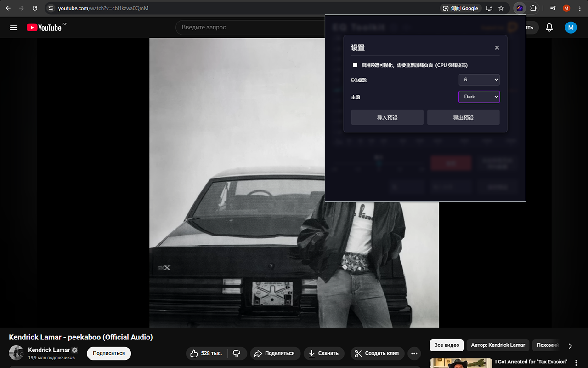The width and height of the screenshot is (588, 368).
Task: Click the "Подписаться" subscribe button
Action: [x=109, y=353]
